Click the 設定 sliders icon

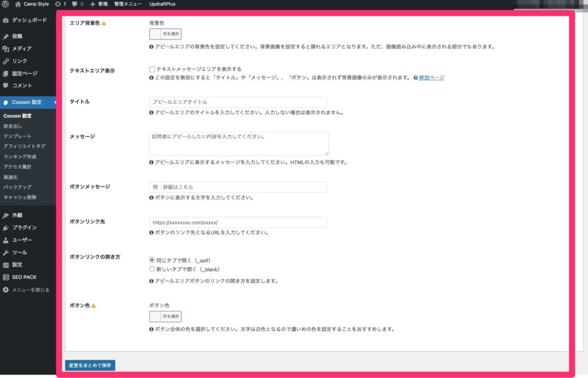[6, 265]
